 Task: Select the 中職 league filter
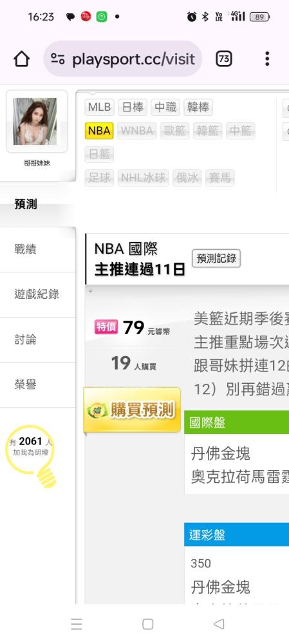click(165, 107)
